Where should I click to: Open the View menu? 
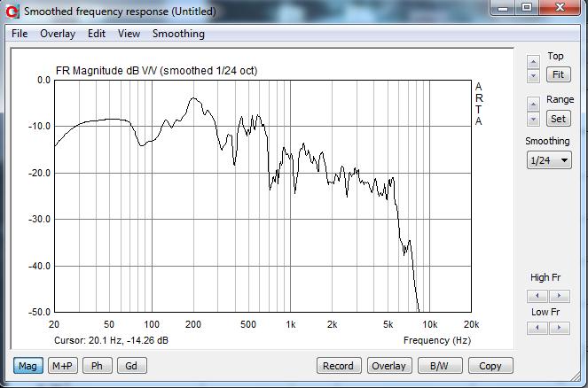129,34
